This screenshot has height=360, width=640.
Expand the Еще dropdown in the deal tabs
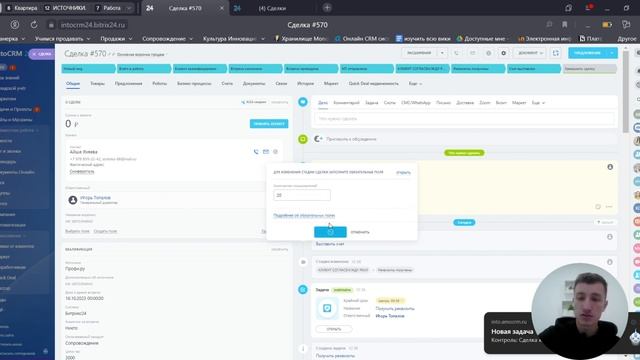point(415,83)
